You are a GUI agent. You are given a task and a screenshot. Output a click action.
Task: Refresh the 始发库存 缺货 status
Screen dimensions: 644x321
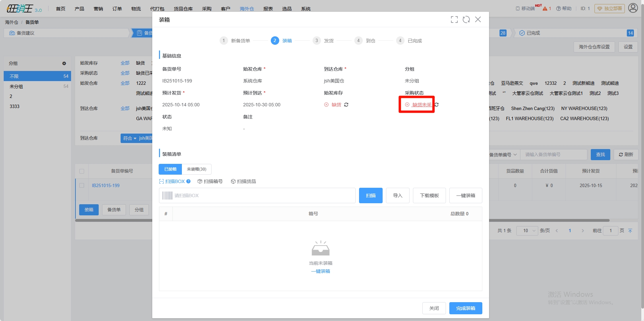[x=346, y=105]
